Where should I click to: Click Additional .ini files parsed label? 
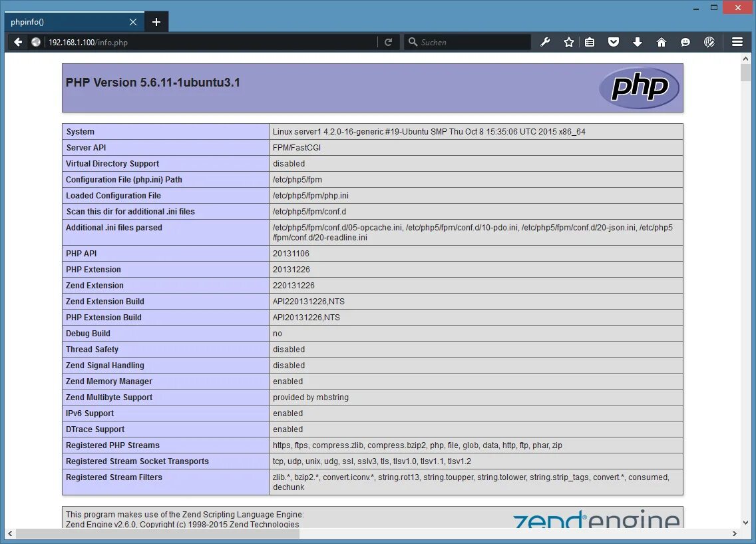pos(114,227)
